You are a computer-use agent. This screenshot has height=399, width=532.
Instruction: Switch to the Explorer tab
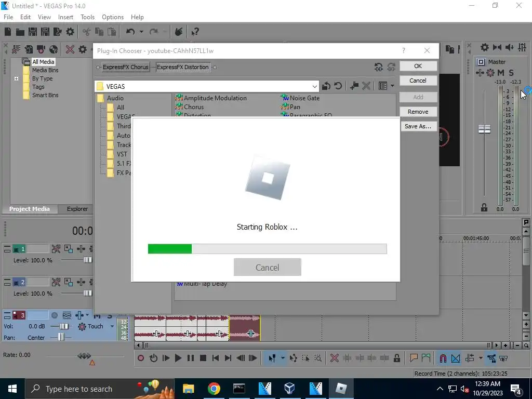77,209
